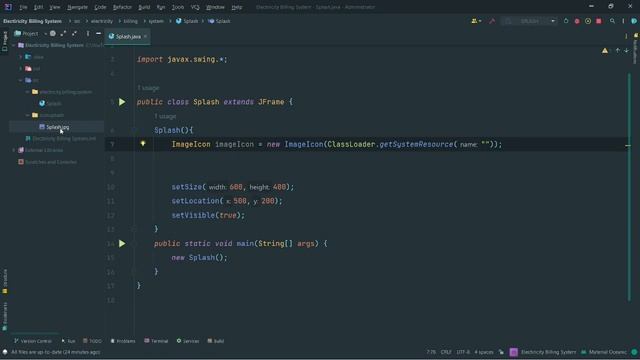The image size is (640, 360).
Task: Collapse the electricity.billing.system package
Action: click(27, 92)
